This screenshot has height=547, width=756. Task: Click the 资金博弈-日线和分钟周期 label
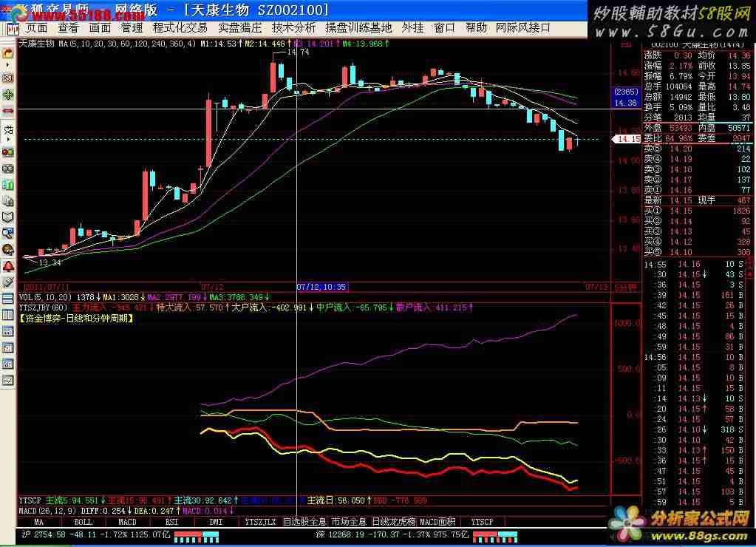(77, 319)
